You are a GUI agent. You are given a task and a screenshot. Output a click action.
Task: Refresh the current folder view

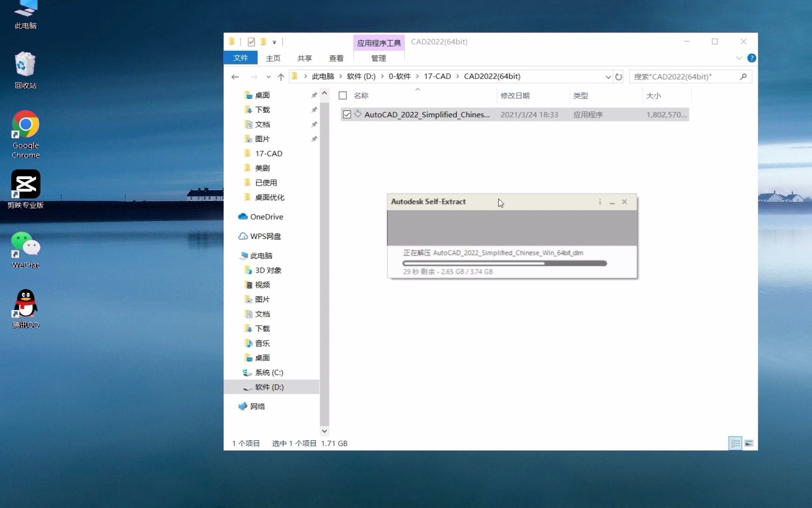(x=619, y=77)
